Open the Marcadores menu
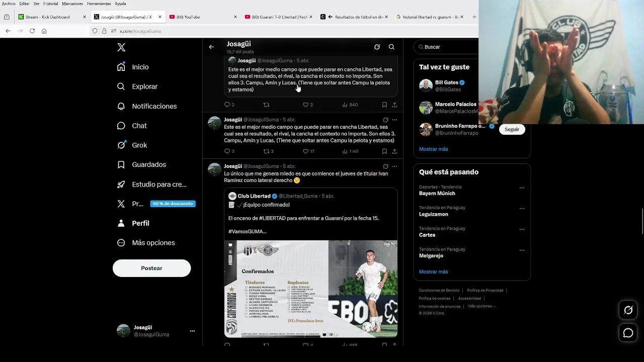The height and width of the screenshot is (362, 644). (x=72, y=4)
